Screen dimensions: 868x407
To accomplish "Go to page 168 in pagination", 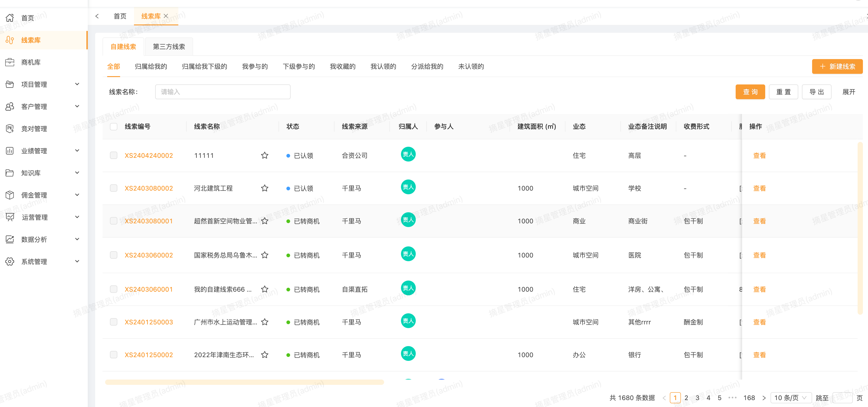I will click(x=749, y=398).
